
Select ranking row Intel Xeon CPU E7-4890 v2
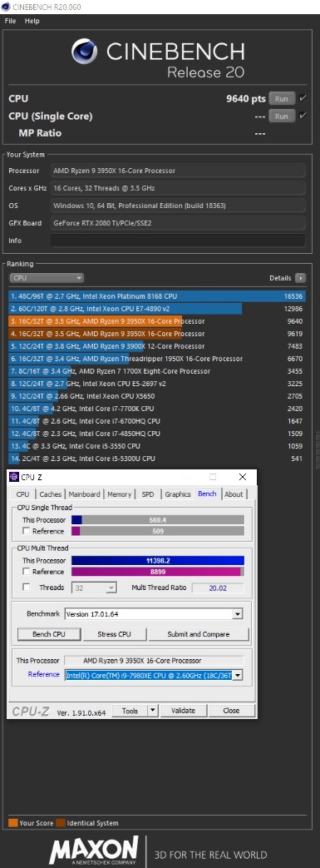pyautogui.click(x=157, y=309)
